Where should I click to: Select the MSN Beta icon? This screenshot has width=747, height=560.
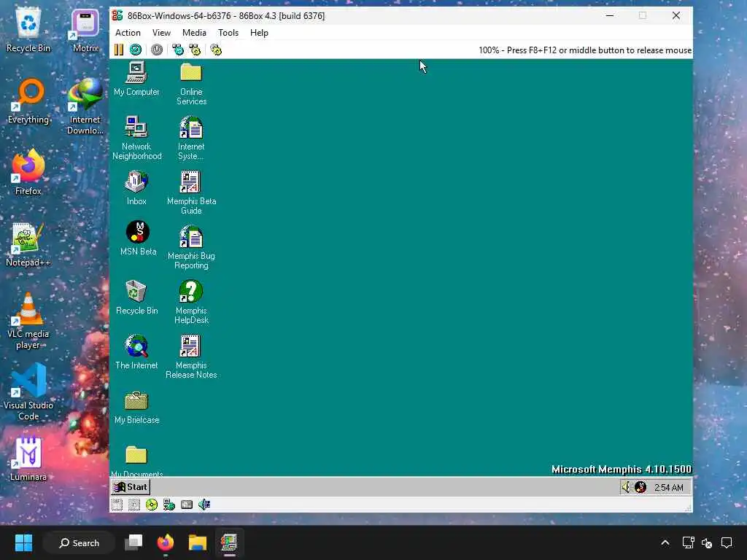point(138,238)
